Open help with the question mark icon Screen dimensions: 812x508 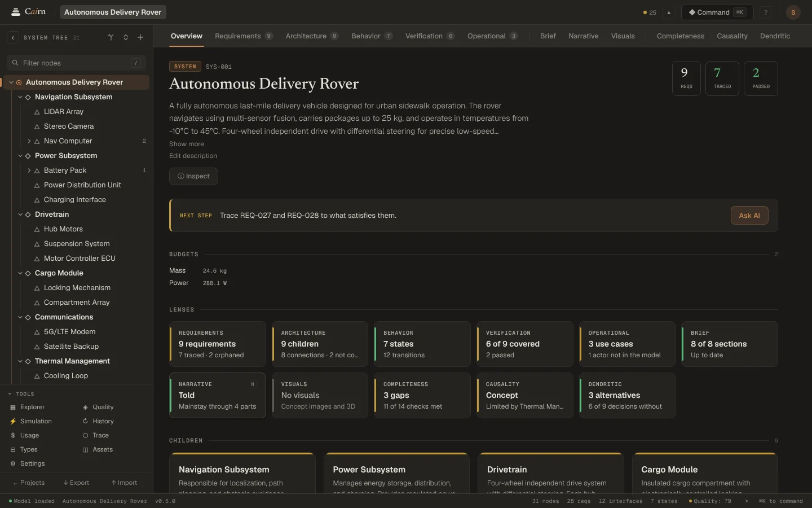[x=766, y=12]
